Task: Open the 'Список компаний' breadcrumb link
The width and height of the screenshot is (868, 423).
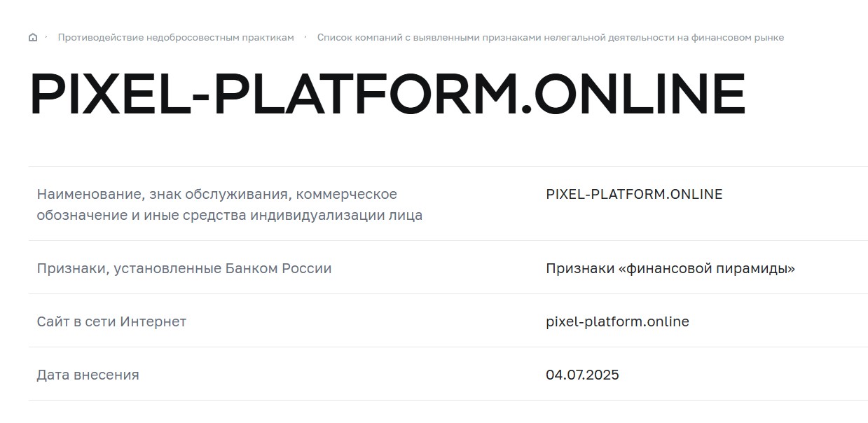Action: (551, 37)
